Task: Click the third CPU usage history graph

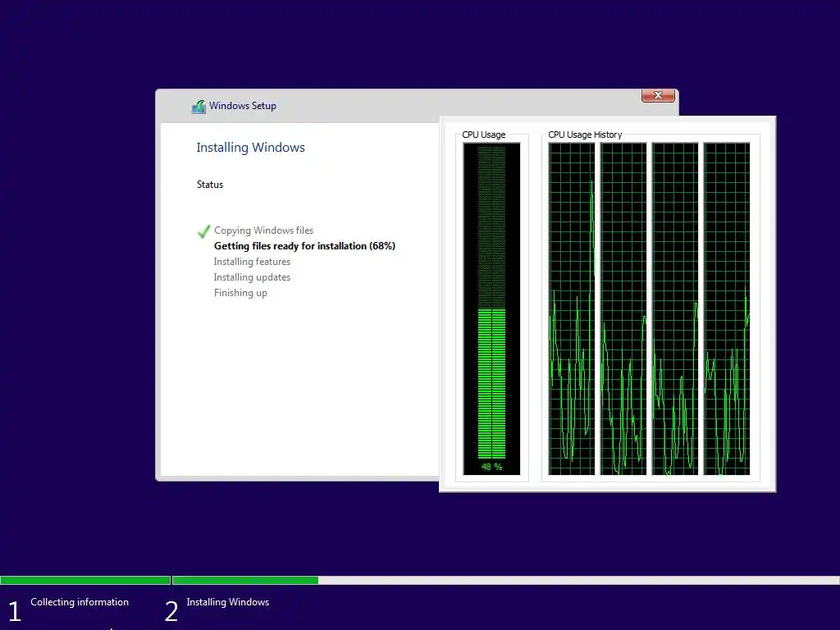Action: click(x=675, y=308)
